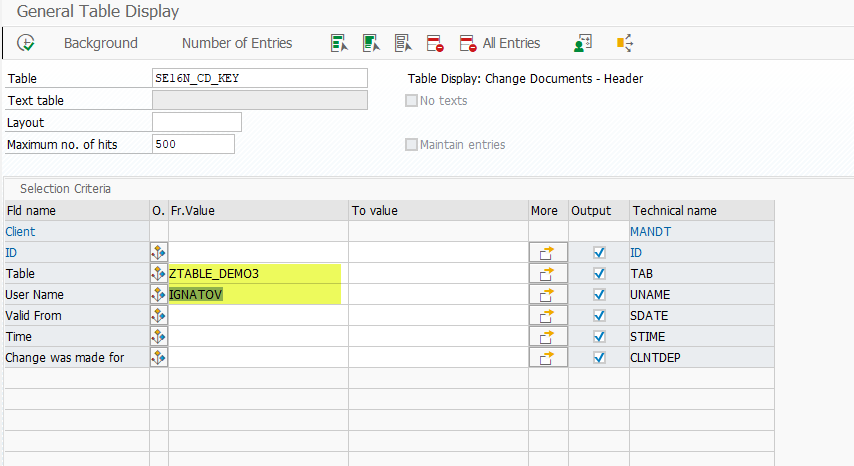Uncheck Output checkbox for UNAME field
This screenshot has height=466, width=854.
(x=599, y=295)
